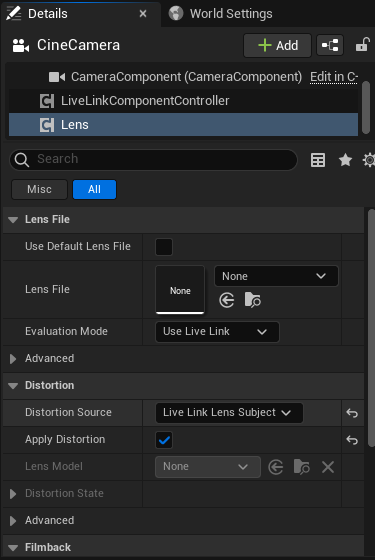Image resolution: width=375 pixels, height=560 pixels.
Task: Click the Lens File asset thumbnail
Action: click(x=180, y=290)
